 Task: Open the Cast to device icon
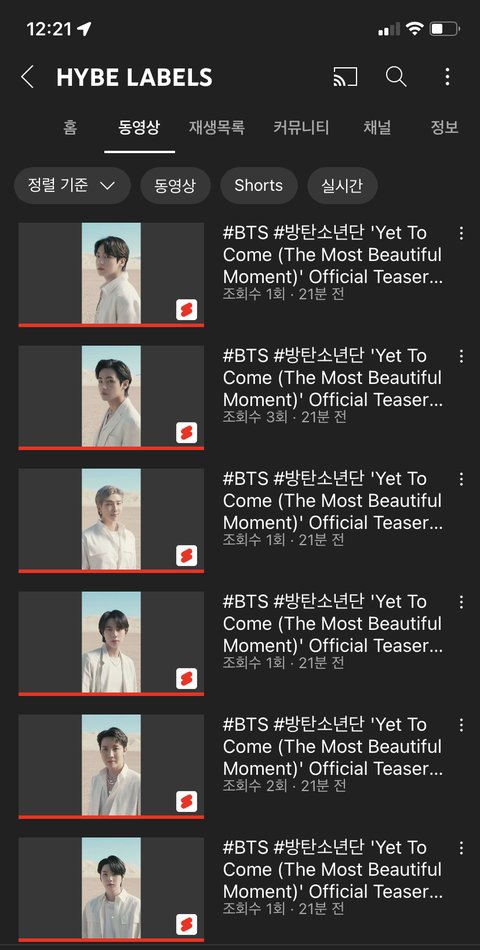pos(345,77)
